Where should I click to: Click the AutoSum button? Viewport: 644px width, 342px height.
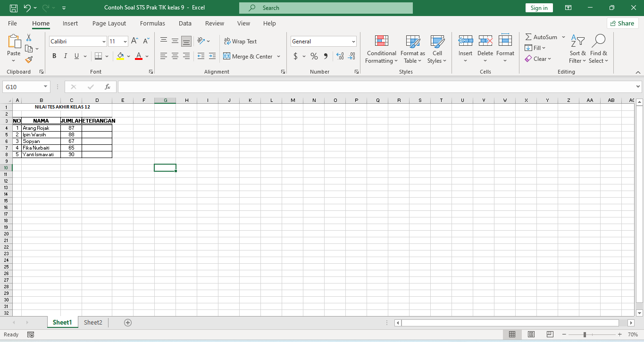[541, 37]
